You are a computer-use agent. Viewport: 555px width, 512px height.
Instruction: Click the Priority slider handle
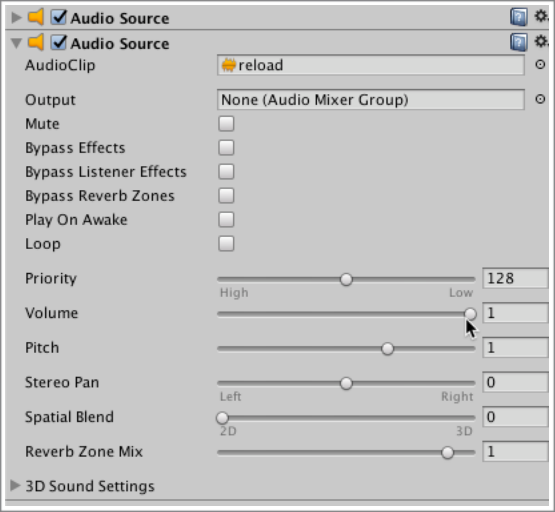pyautogui.click(x=346, y=279)
